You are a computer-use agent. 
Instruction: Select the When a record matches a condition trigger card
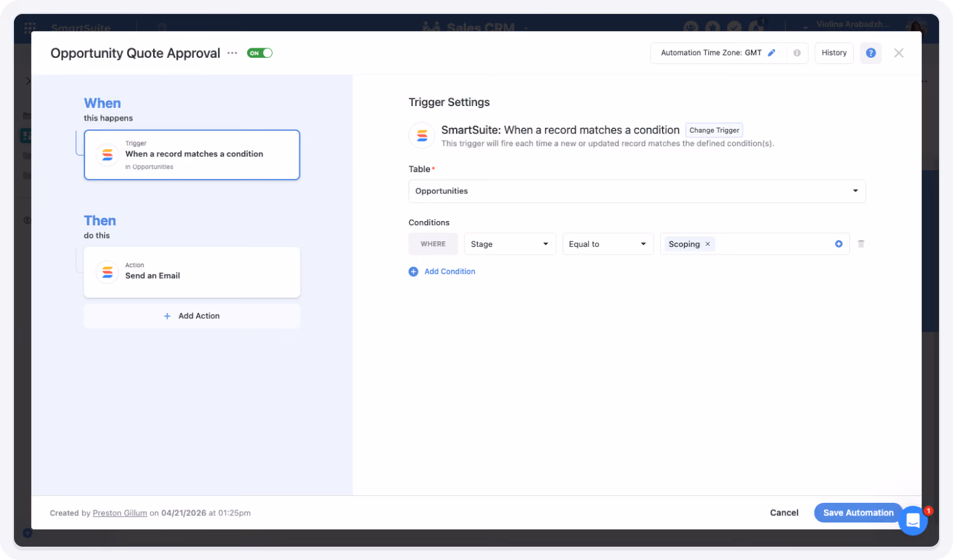pyautogui.click(x=192, y=155)
